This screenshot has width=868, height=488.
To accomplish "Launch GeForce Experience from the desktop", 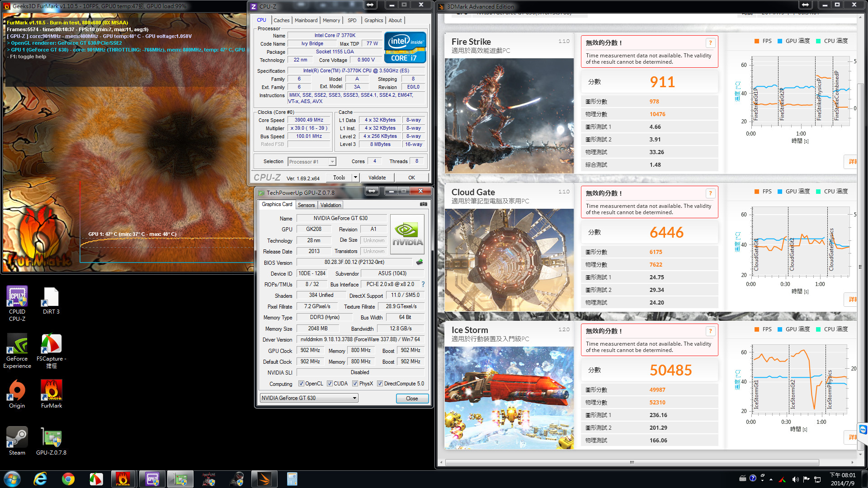I will pos(17,351).
